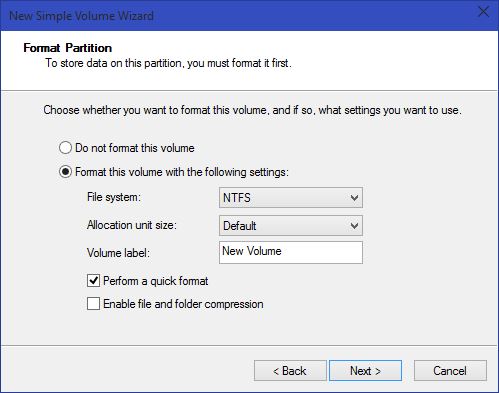Viewport: 499px width, 393px height.
Task: Cancel the New Simple Volume Wizard
Action: click(450, 370)
